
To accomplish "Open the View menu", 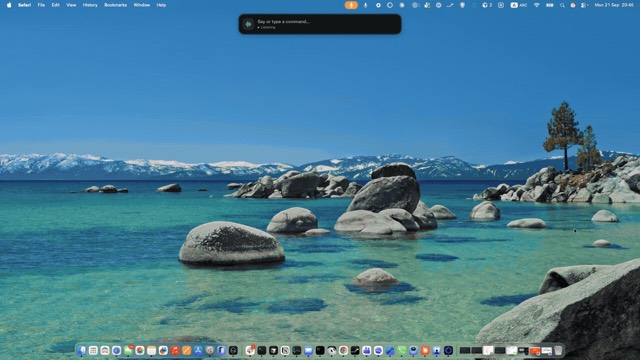I will pos(71,5).
